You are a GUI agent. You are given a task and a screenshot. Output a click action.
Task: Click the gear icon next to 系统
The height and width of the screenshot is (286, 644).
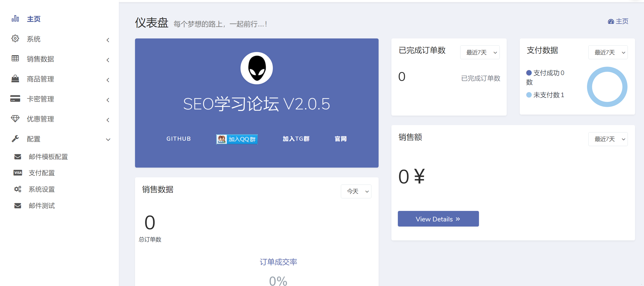click(15, 39)
